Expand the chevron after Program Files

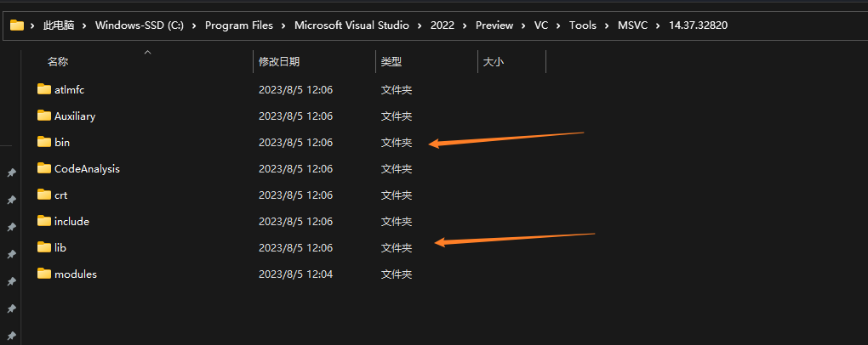284,25
